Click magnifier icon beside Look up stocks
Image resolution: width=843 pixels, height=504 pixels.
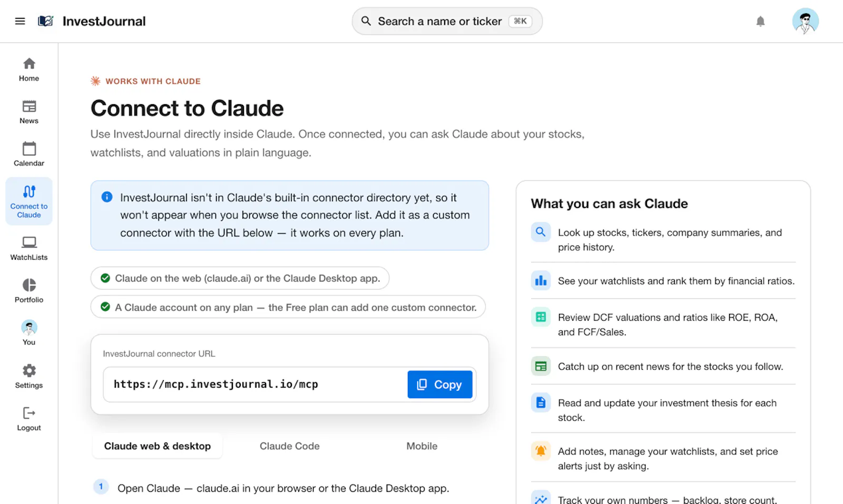point(541,232)
